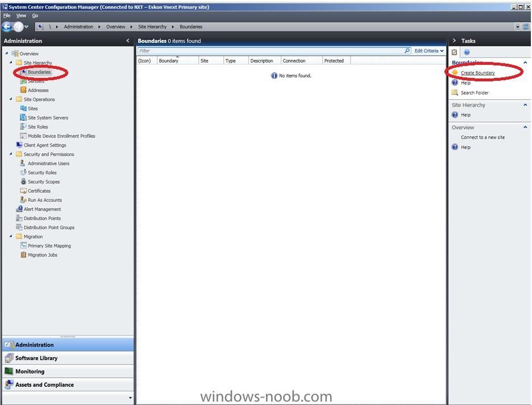Open the Search Folder task
Viewport: 532px width, 405px height.
(475, 93)
